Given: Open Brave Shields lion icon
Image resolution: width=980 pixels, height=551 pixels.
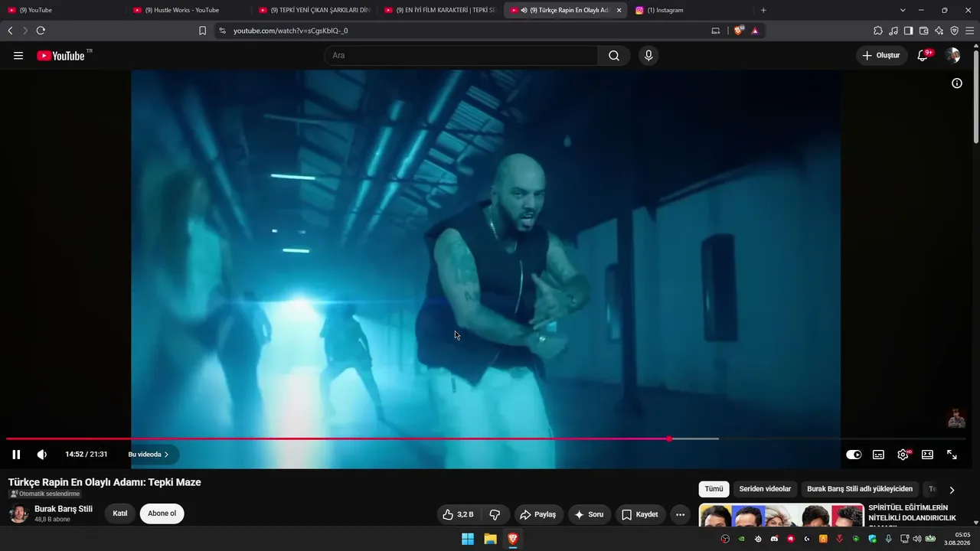Looking at the screenshot, I should [x=739, y=31].
